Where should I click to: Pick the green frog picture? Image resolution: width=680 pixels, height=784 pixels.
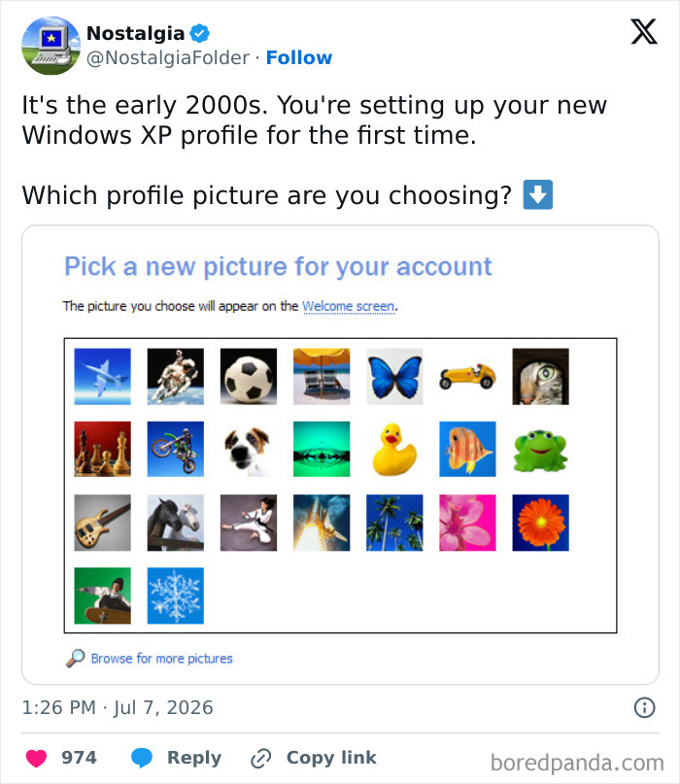[x=540, y=449]
